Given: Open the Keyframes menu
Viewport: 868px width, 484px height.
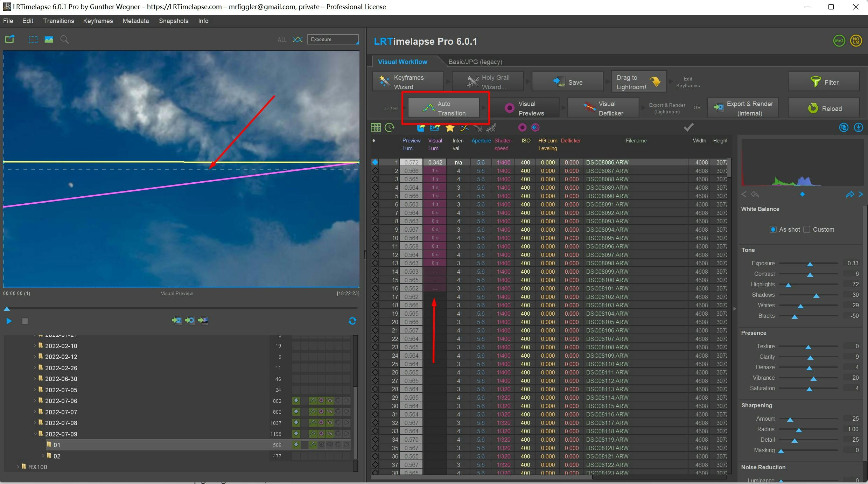Looking at the screenshot, I should 98,21.
